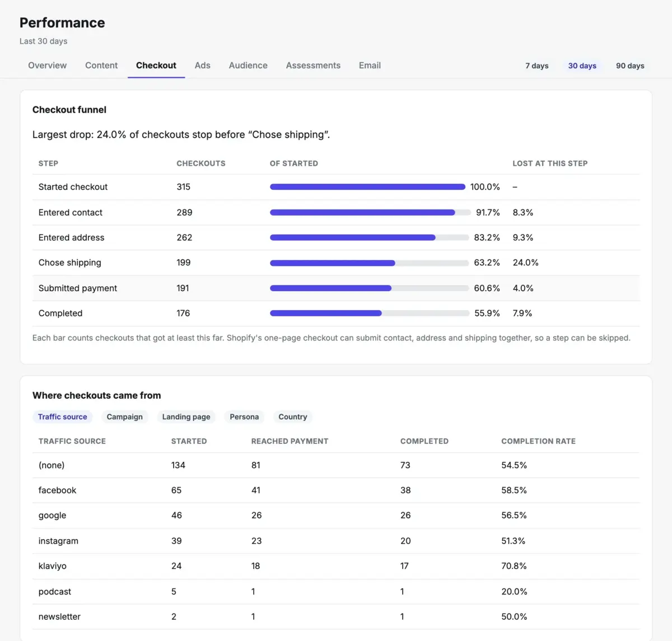Image resolution: width=672 pixels, height=641 pixels.
Task: Click the facebook traffic source name
Action: coord(57,490)
